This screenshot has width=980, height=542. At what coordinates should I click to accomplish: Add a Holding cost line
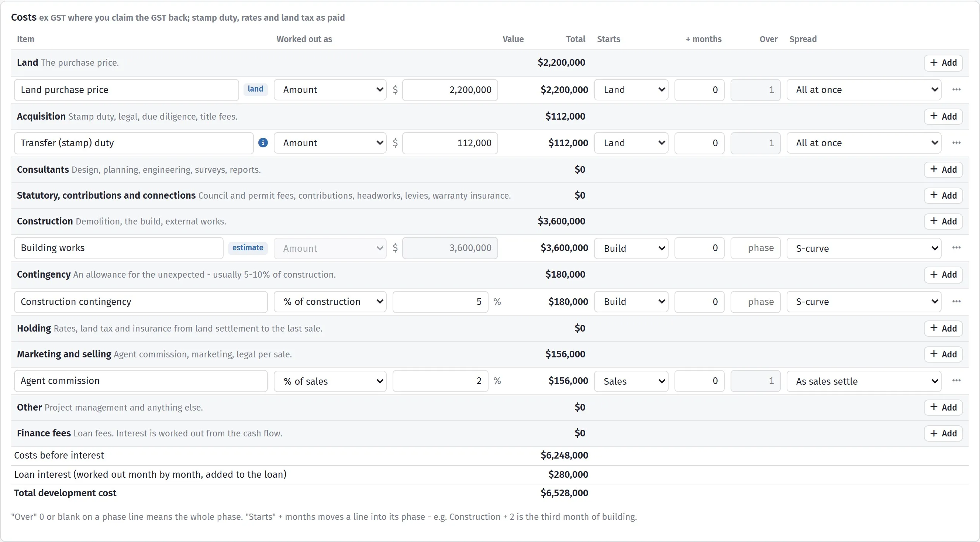click(x=943, y=329)
